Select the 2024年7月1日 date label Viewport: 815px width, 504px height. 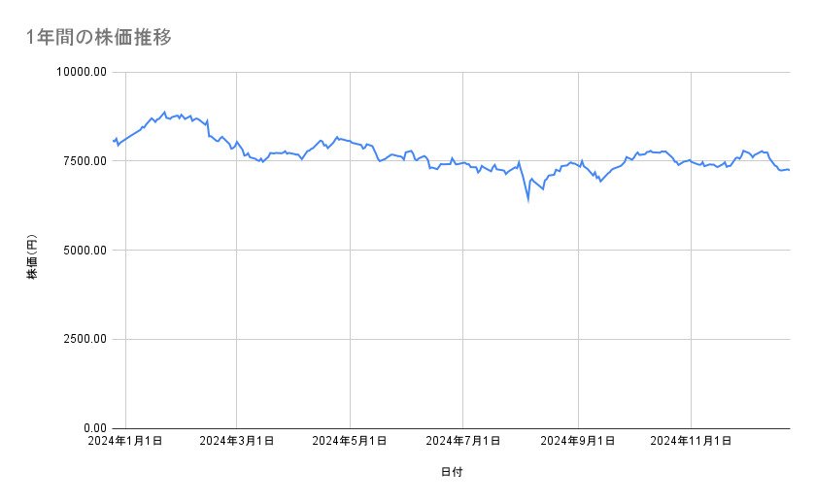tap(463, 441)
